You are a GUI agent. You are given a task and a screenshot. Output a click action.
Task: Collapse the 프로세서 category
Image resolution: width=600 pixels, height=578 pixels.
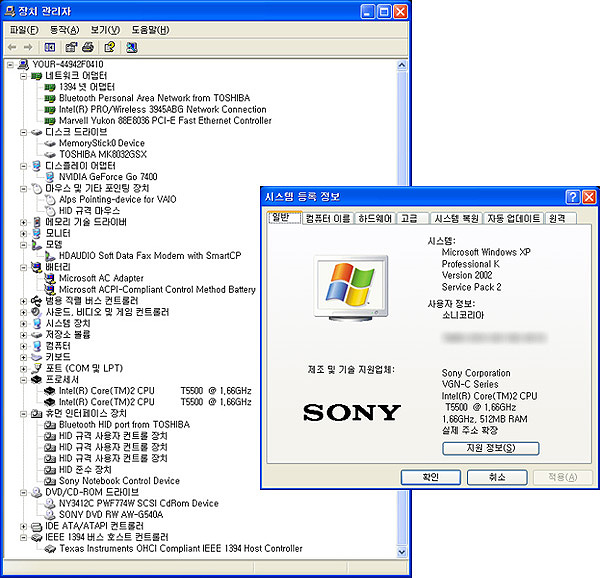23,380
